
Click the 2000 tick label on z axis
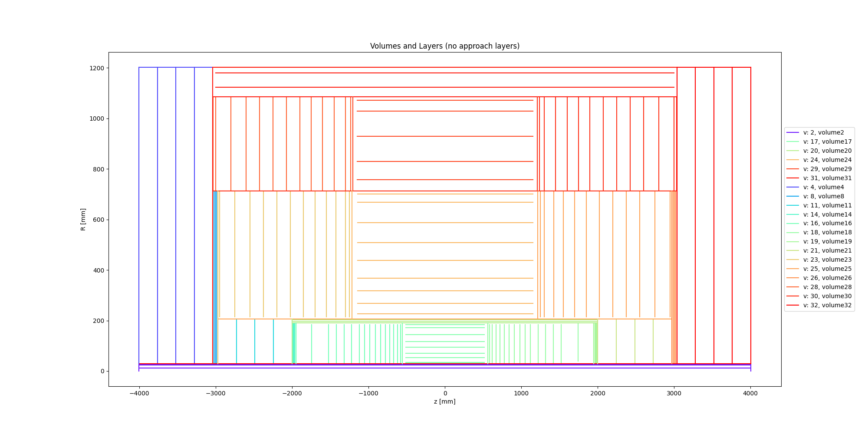pos(598,393)
